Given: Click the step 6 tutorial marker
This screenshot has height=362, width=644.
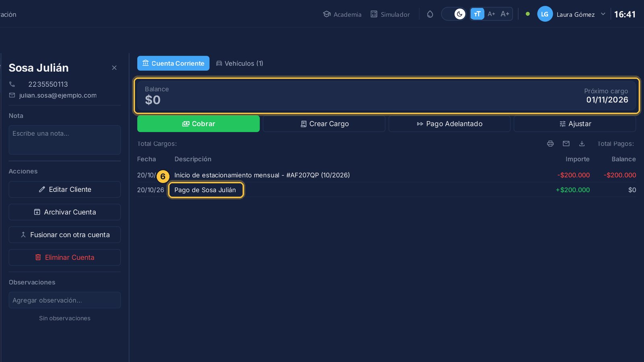Looking at the screenshot, I should coord(163,176).
